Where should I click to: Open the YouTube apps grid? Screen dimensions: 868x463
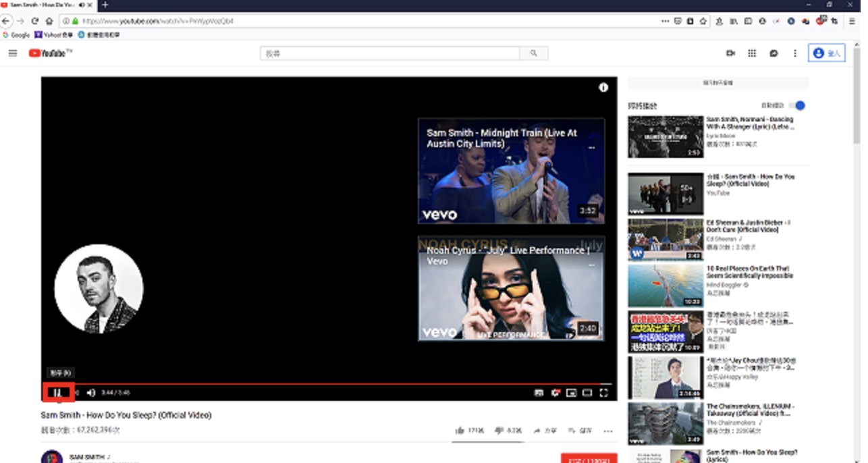tap(752, 53)
